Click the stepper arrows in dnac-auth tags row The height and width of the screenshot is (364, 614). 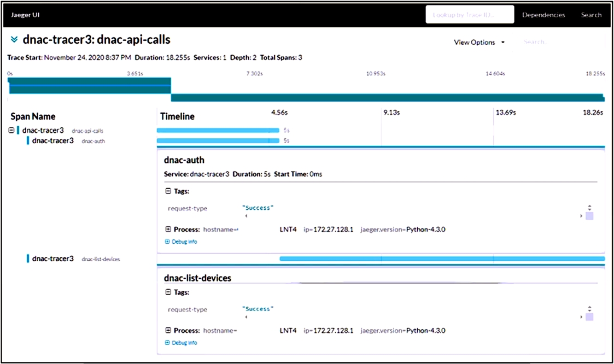click(589, 208)
